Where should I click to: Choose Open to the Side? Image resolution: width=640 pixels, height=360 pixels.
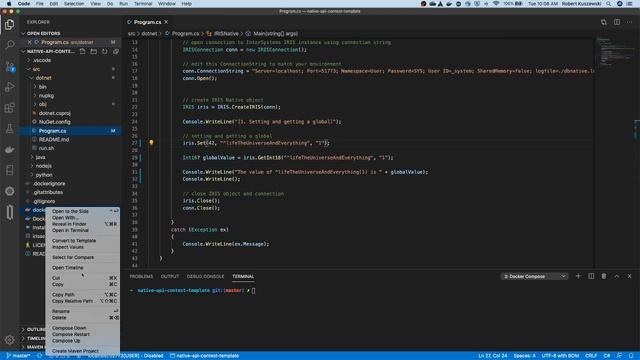point(83,211)
